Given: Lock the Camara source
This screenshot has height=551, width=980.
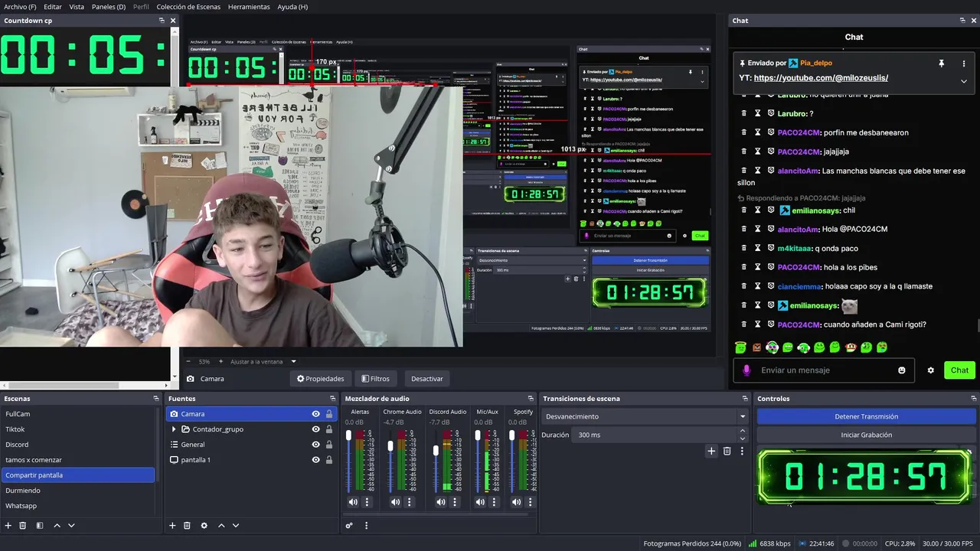Looking at the screenshot, I should tap(329, 414).
